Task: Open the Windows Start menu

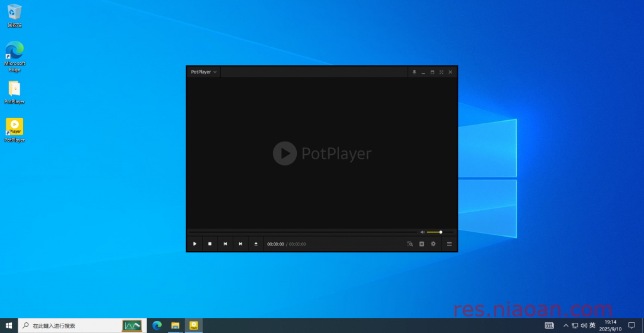Action: coord(9,325)
